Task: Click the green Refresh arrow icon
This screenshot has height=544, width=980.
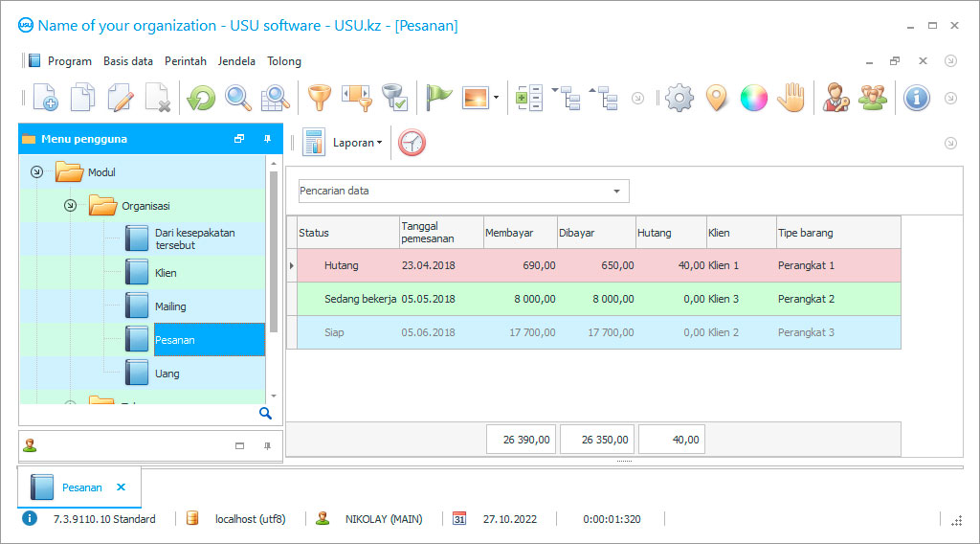Action: (x=201, y=99)
